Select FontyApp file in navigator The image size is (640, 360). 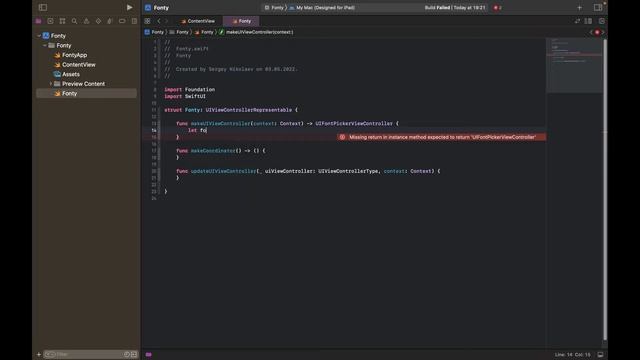[71, 55]
